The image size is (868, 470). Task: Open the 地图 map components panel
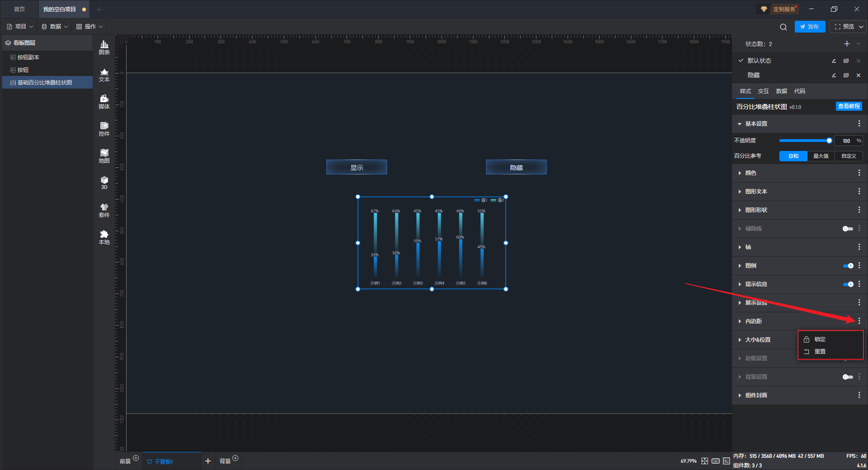pos(104,156)
